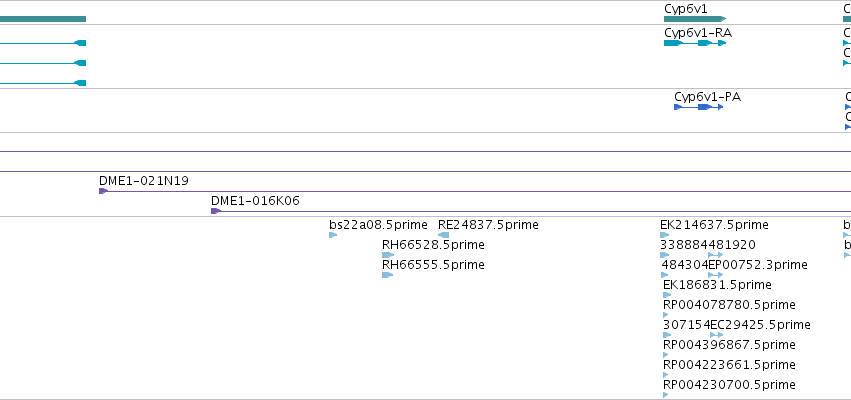Click the 338884481920 EST label
The image size is (851, 400).
[x=708, y=245]
